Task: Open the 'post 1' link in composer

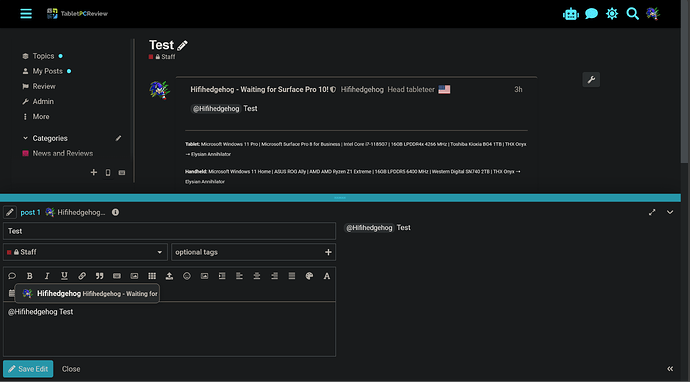Action: 30,212
